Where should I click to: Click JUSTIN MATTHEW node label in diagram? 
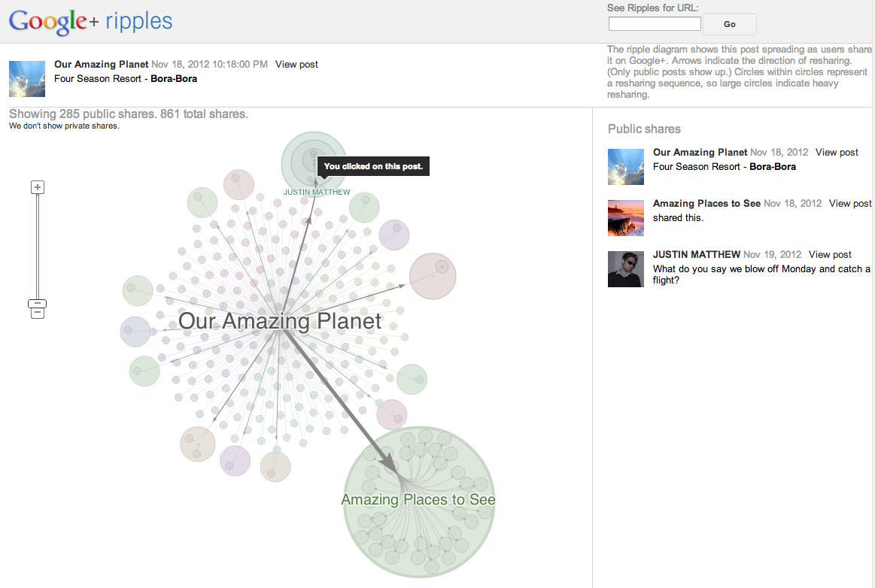(317, 192)
